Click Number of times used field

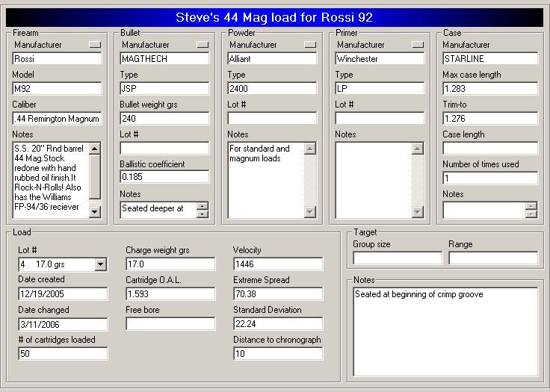pos(490,178)
